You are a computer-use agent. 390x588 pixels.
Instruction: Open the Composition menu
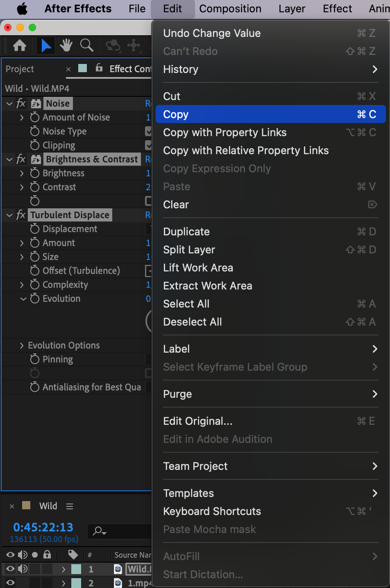coord(230,9)
